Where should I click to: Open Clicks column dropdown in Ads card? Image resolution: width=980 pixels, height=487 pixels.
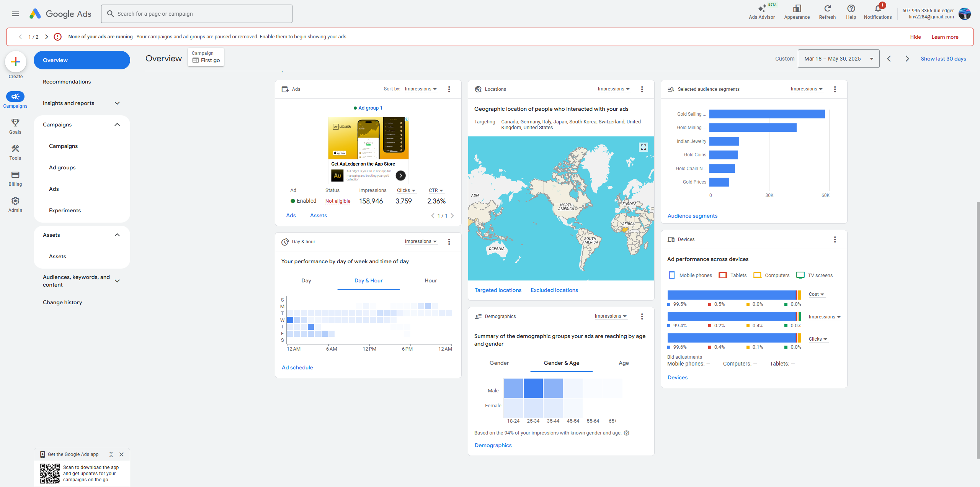pyautogui.click(x=406, y=190)
